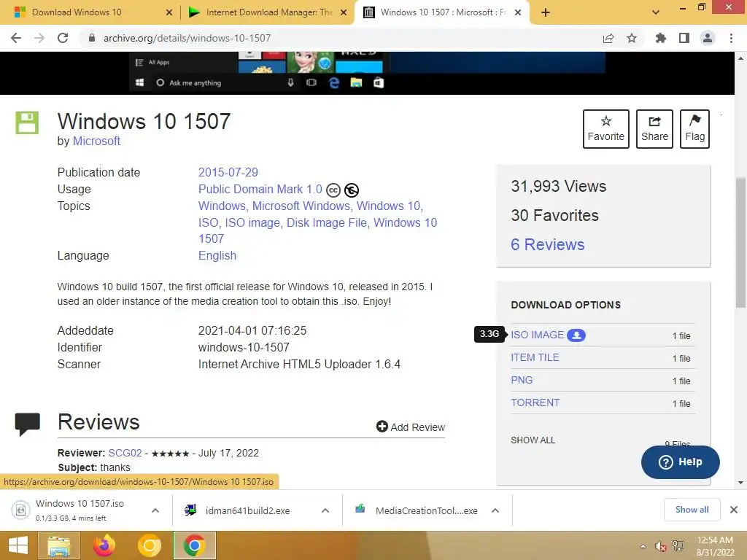Download via the TORRENT link
747x560 pixels.
[535, 402]
